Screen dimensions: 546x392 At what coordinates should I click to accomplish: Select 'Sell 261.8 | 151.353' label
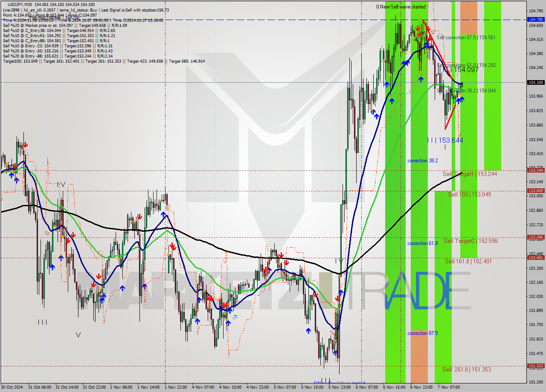466,369
